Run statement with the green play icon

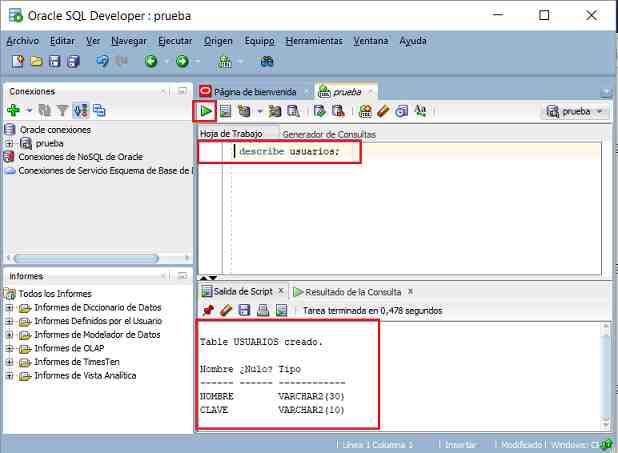coord(205,112)
